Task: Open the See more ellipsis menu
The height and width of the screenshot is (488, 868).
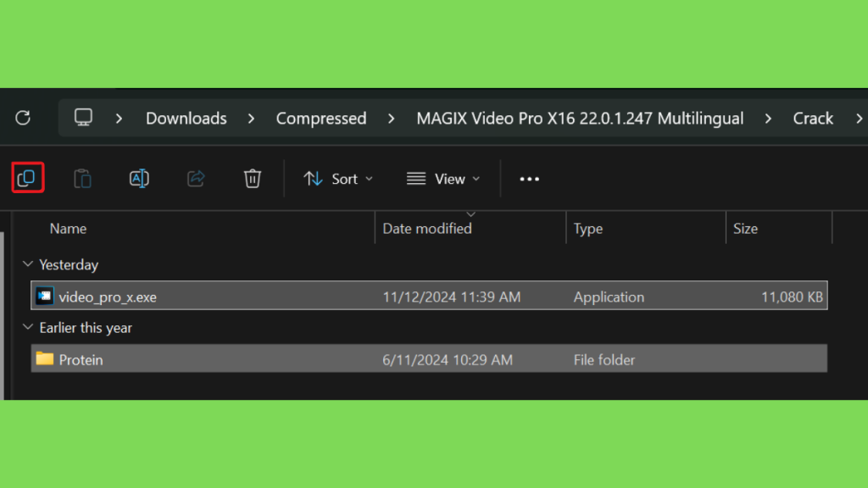Action: point(529,179)
